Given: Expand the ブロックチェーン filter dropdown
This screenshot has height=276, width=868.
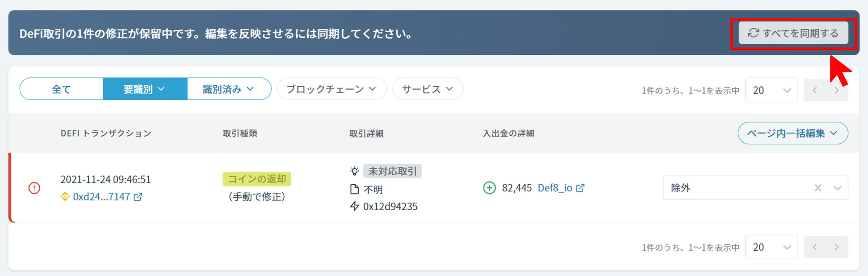Looking at the screenshot, I should point(331,89).
